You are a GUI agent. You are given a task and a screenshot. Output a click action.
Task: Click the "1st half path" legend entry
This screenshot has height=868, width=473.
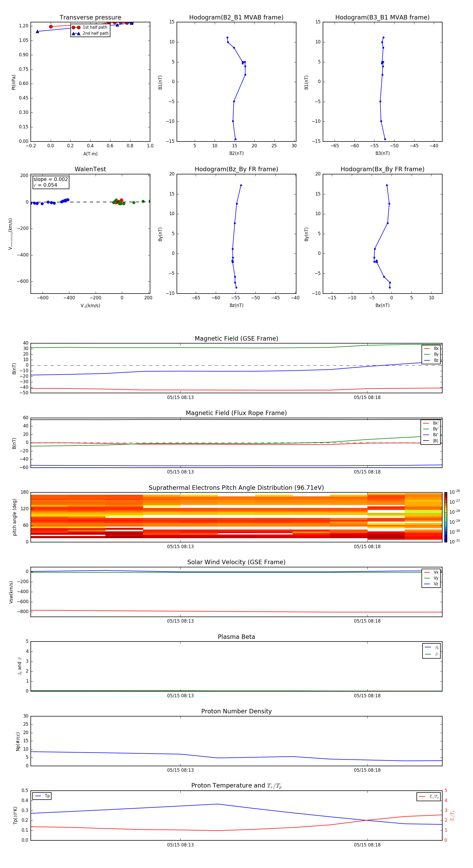tap(90, 27)
